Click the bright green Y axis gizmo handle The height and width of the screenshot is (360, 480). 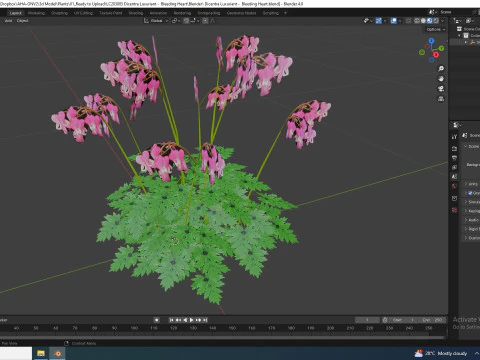pos(441,48)
